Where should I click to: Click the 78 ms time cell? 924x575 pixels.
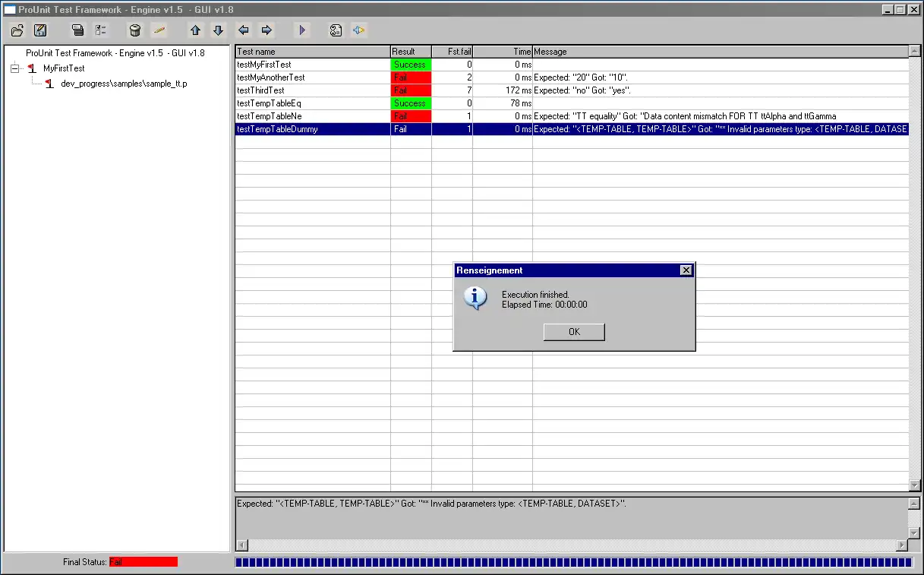(x=503, y=103)
